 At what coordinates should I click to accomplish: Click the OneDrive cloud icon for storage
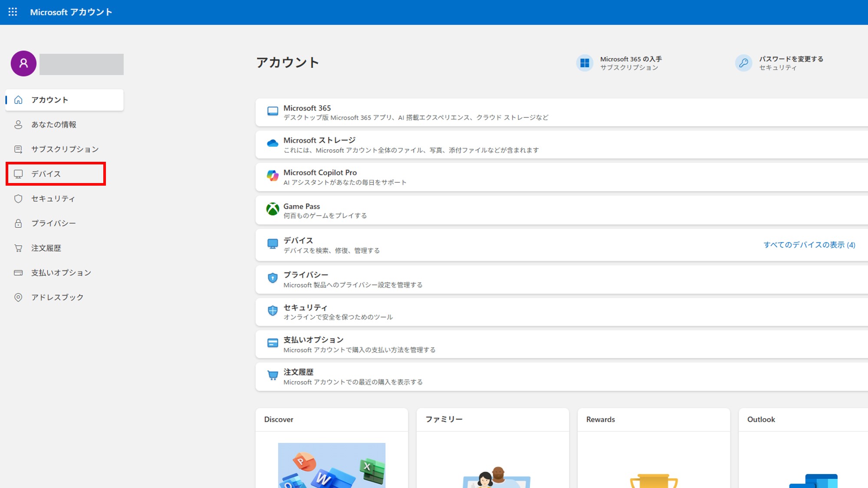coord(273,144)
